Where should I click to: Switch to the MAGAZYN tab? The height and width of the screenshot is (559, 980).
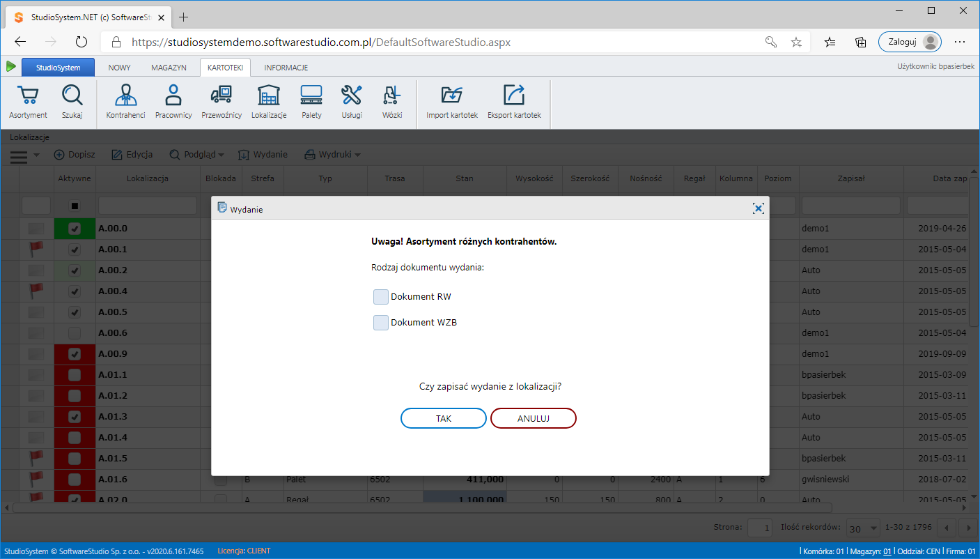coord(169,68)
